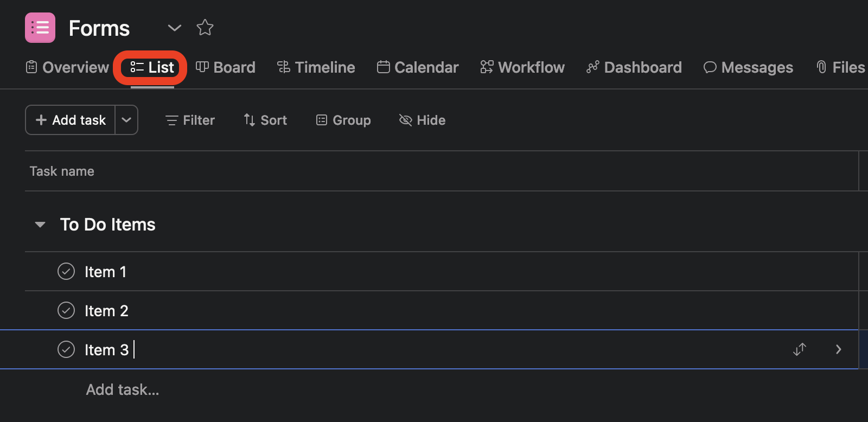Image resolution: width=868 pixels, height=422 pixels.
Task: Open the Dashboard tab
Action: (x=634, y=67)
